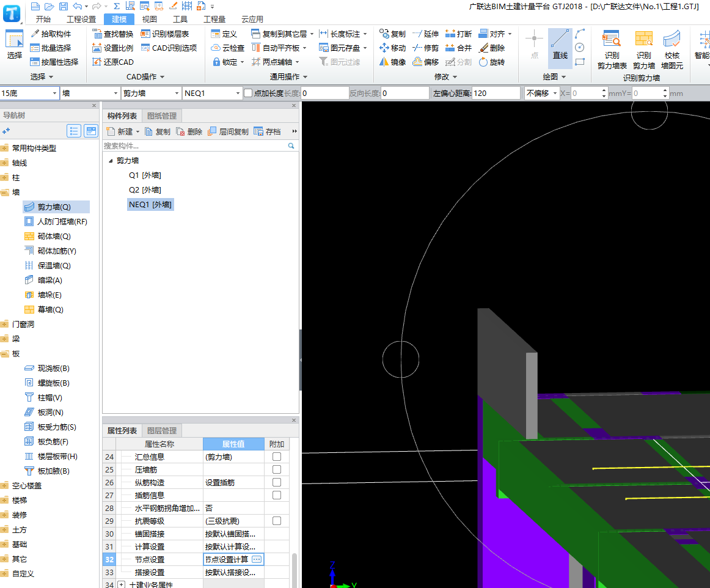
Task: Click the 删除 delete tool in the modify group
Action: point(492,48)
